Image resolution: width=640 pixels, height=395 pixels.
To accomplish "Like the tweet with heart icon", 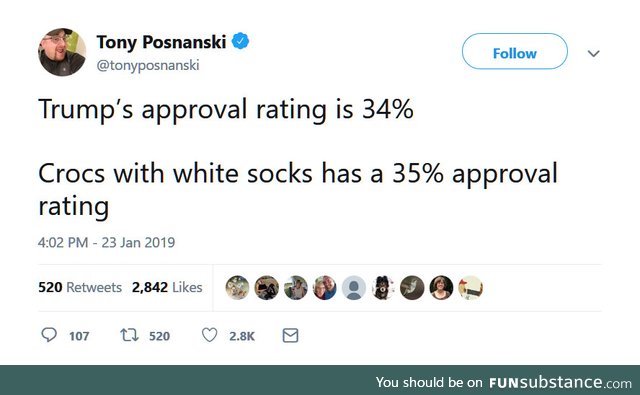I will coord(209,335).
